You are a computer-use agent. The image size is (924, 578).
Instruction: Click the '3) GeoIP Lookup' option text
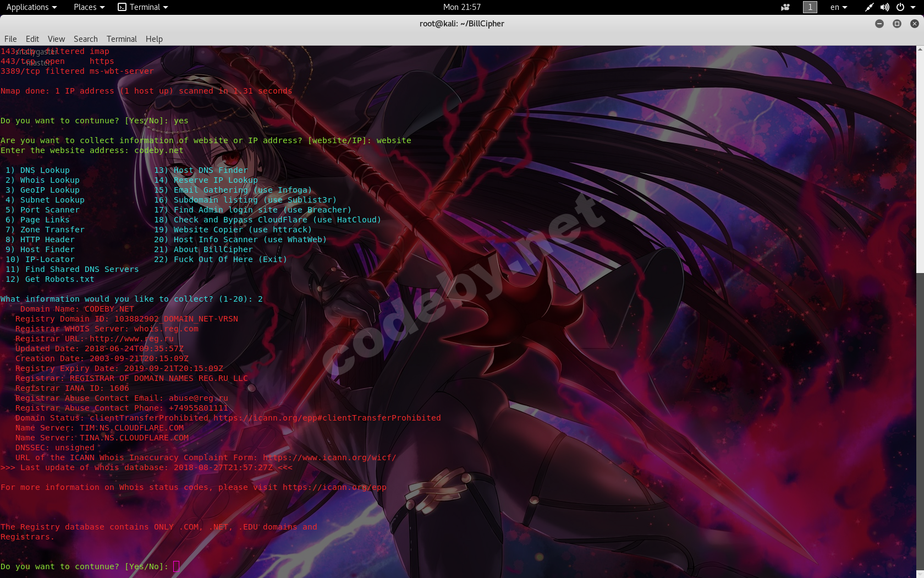(x=42, y=190)
